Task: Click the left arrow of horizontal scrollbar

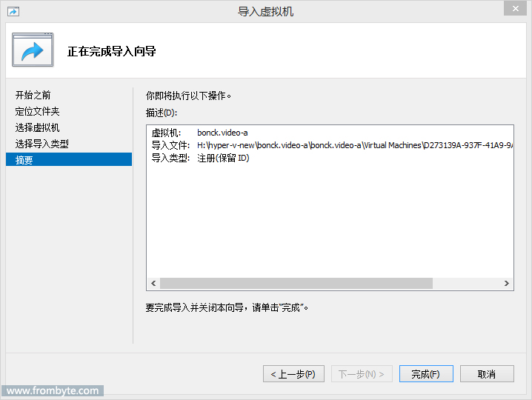Action: (x=154, y=284)
